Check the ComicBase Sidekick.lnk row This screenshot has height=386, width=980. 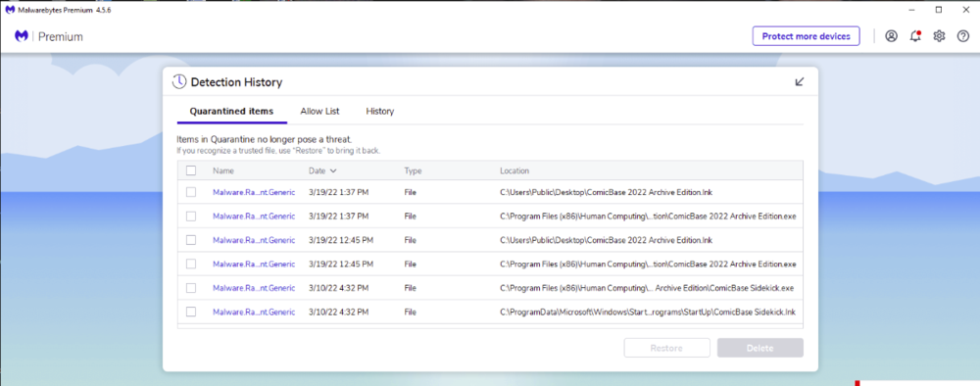pyautogui.click(x=191, y=312)
